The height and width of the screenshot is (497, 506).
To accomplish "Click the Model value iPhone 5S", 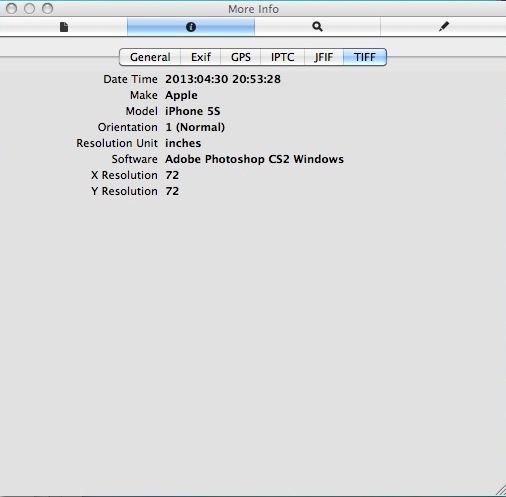I will [193, 111].
